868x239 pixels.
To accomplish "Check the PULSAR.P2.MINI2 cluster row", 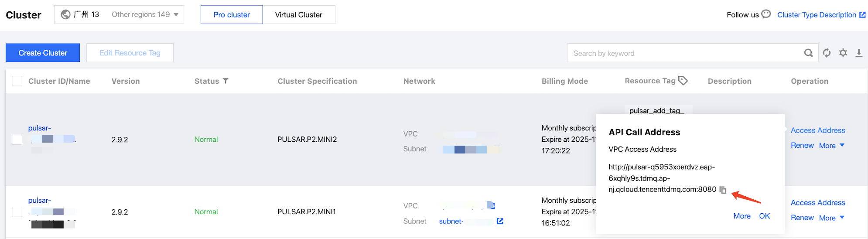I will point(17,140).
